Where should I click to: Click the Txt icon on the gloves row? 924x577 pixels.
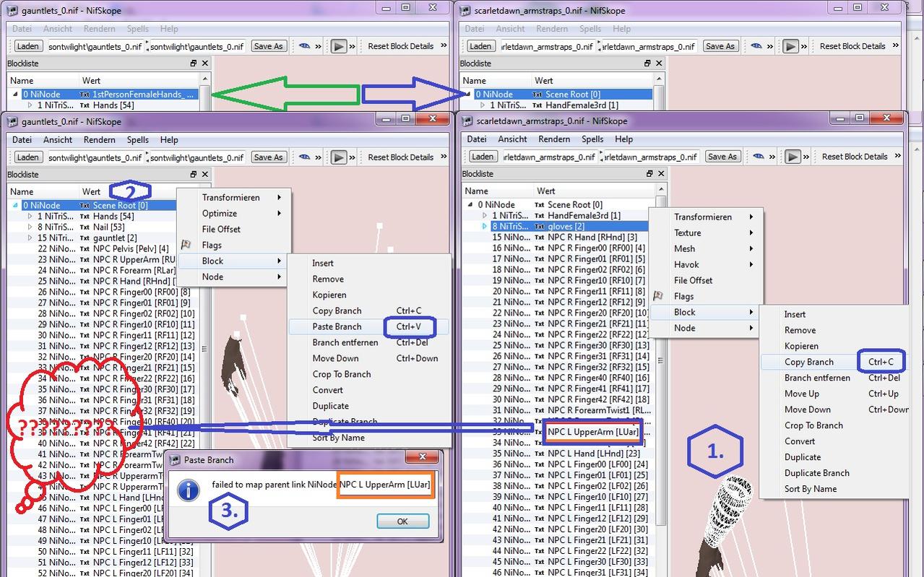tap(539, 227)
